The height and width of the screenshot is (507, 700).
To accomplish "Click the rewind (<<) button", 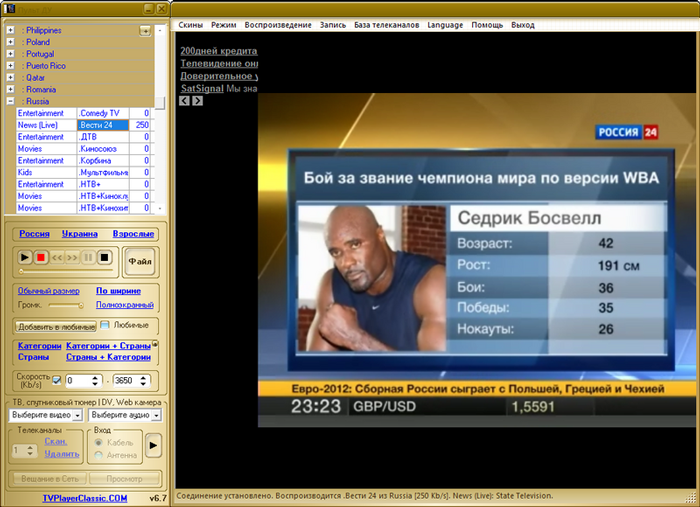I will 57,257.
